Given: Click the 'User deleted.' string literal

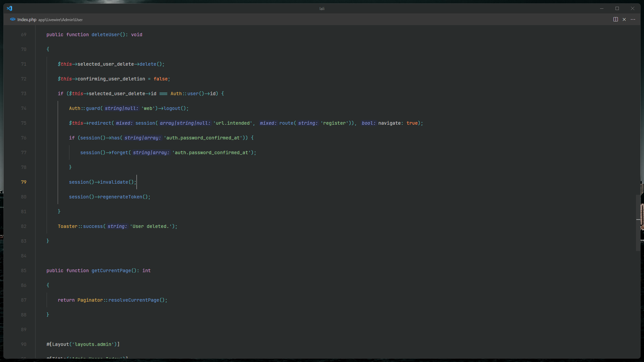Looking at the screenshot, I should point(151,226).
